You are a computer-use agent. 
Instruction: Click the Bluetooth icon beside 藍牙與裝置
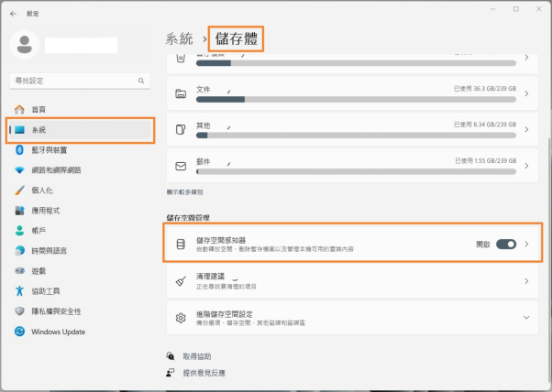[x=20, y=150]
